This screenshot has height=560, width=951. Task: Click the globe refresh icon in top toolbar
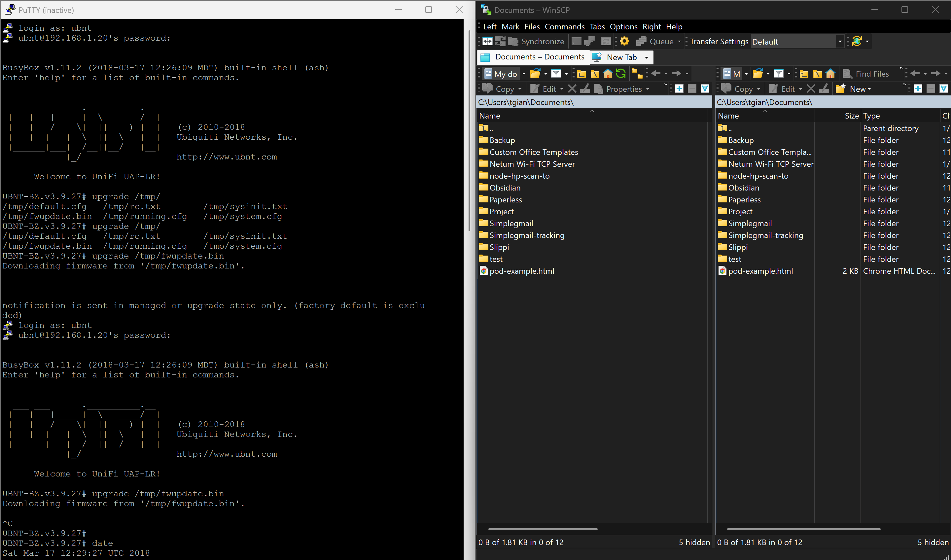click(857, 41)
